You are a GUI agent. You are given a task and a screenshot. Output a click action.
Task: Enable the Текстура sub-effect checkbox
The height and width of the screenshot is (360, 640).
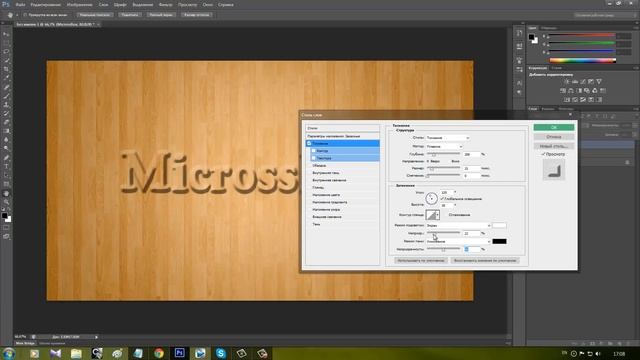pyautogui.click(x=313, y=158)
